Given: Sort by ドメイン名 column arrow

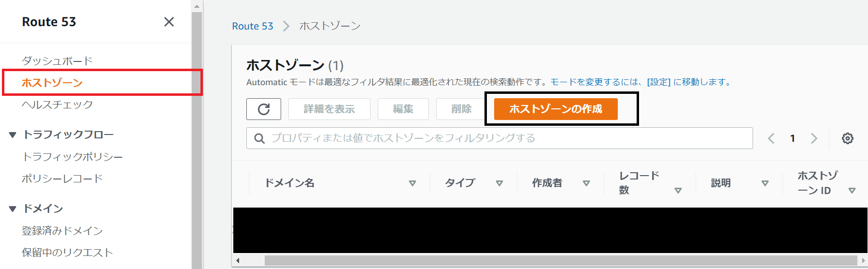Looking at the screenshot, I should point(413,183).
